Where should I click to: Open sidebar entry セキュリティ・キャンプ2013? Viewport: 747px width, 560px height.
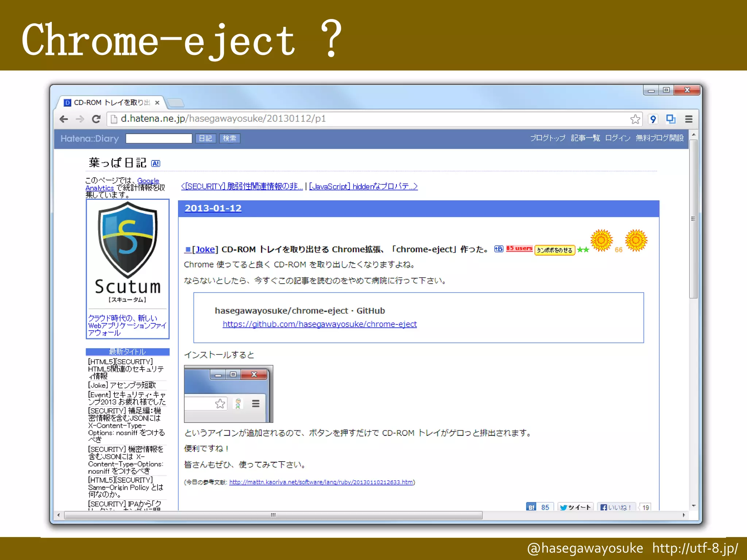(127, 398)
